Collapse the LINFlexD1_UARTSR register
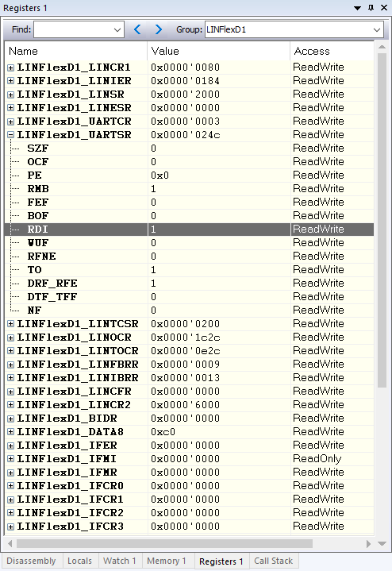Viewport: 392px width, 571px height. click(x=11, y=135)
